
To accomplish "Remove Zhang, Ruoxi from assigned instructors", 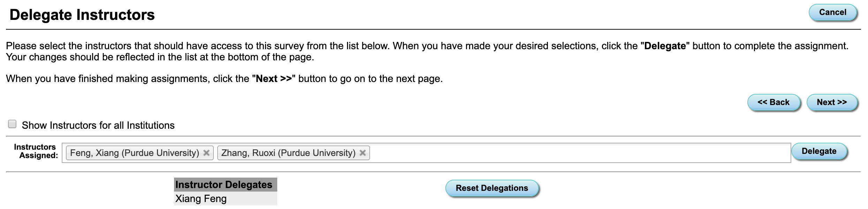I will (363, 153).
